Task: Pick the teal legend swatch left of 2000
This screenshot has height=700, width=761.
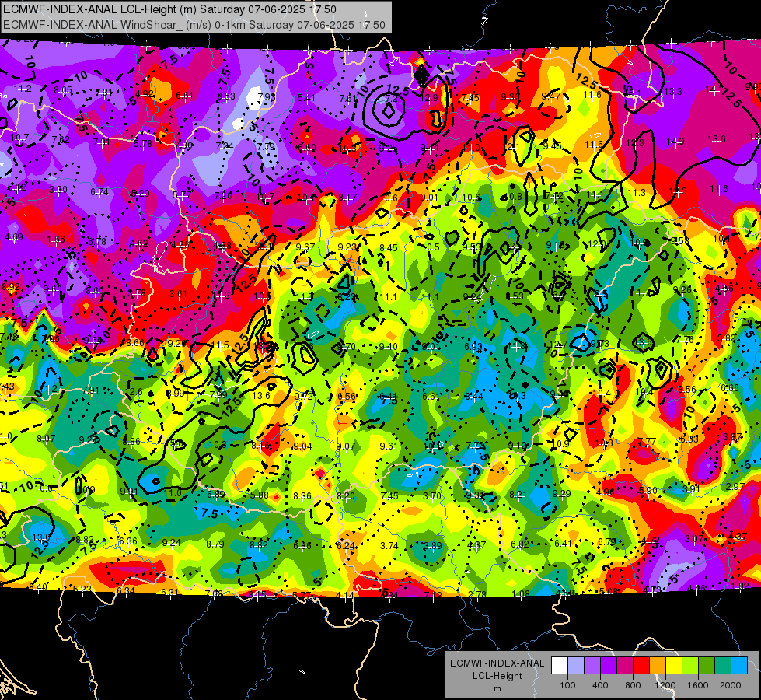Action: coord(723,665)
